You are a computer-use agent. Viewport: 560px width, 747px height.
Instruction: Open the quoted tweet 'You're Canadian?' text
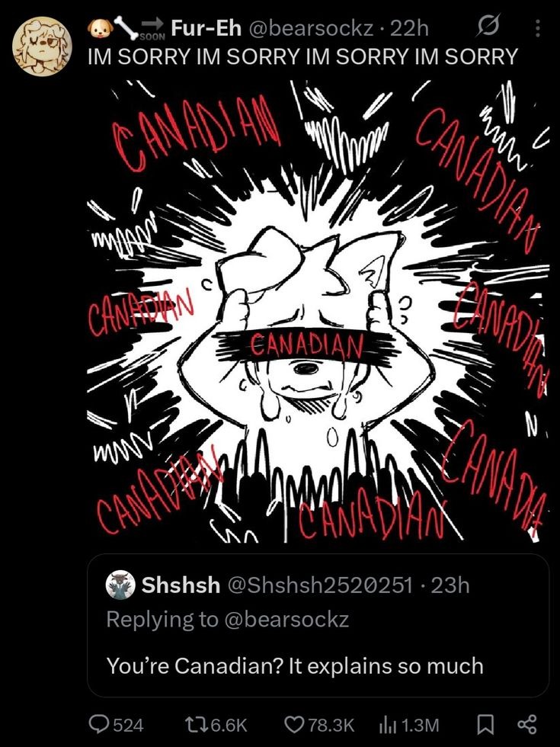[295, 665]
